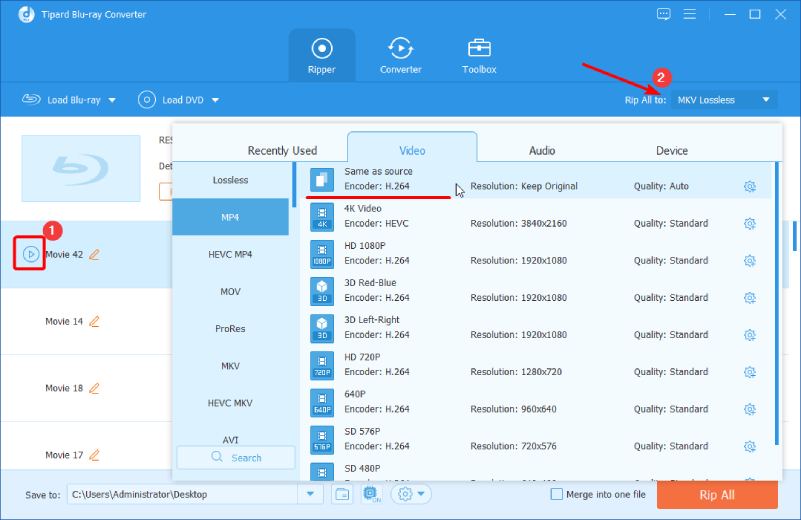The image size is (801, 520).
Task: Choose the HEVC MKV format category
Action: (230, 403)
